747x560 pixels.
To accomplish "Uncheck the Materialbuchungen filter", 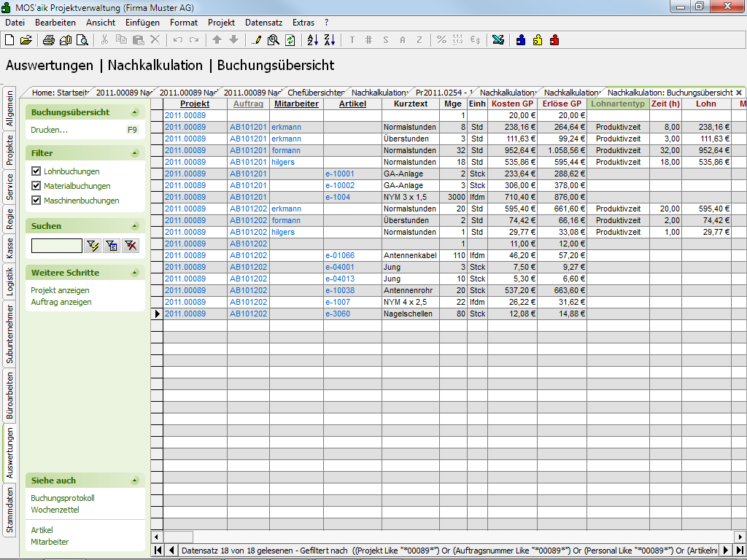I will tap(36, 186).
